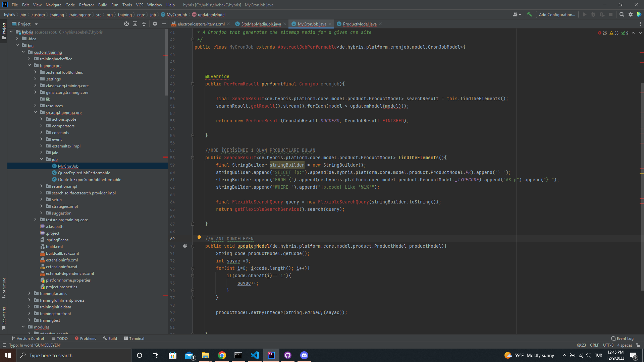
Task: Open Search Everywhere with magnifier icon
Action: (x=622, y=15)
